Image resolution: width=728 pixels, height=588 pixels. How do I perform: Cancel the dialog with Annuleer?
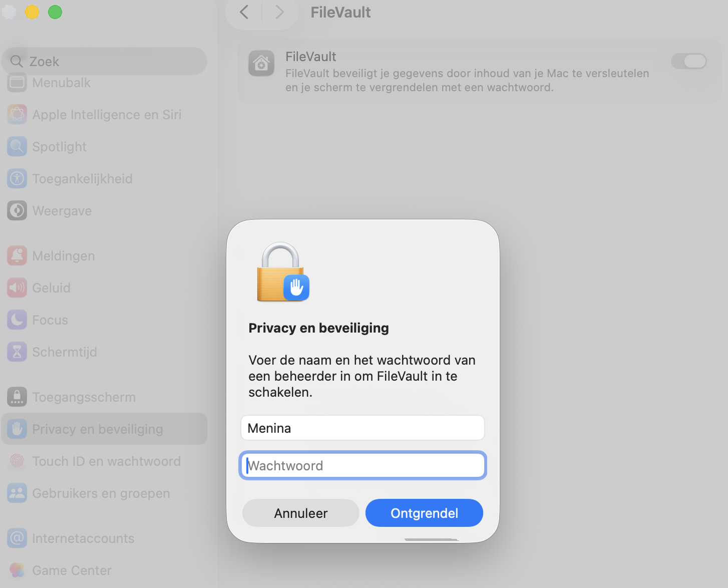[300, 513]
